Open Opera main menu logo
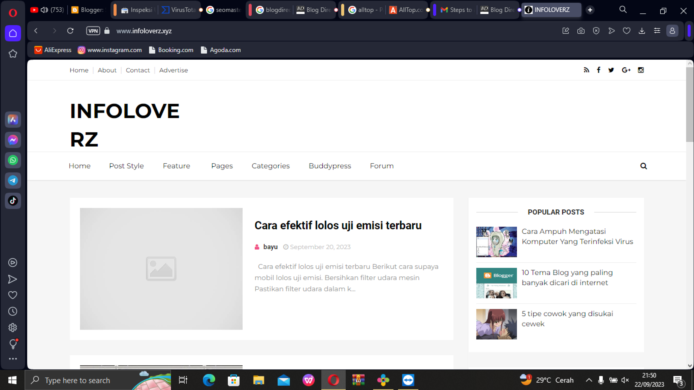 coord(13,12)
